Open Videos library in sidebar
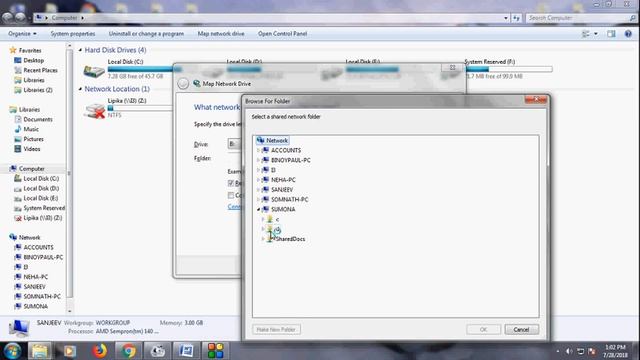The height and width of the screenshot is (360, 640). 32,149
